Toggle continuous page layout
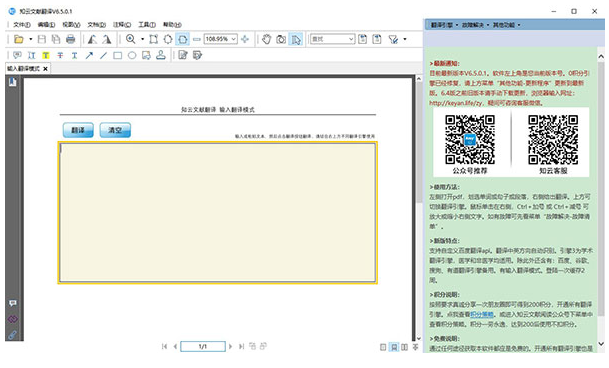The width and height of the screenshot is (609, 368). [394, 347]
